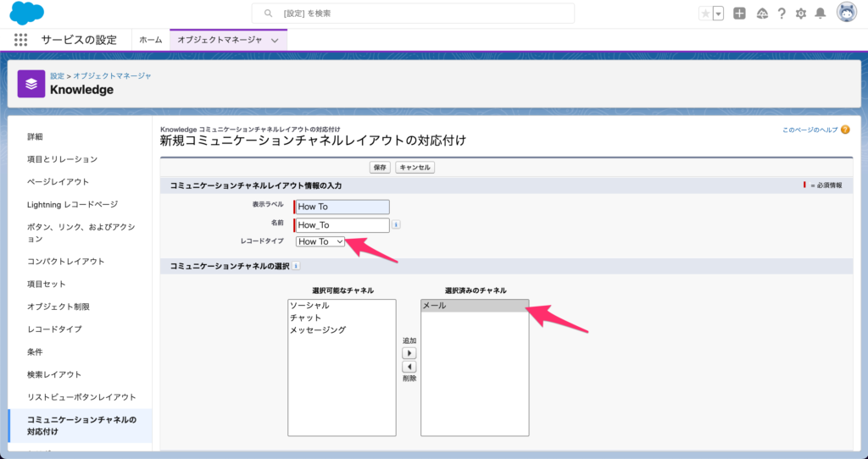868x459 pixels.
Task: Open the global actions plus icon
Action: click(x=739, y=14)
